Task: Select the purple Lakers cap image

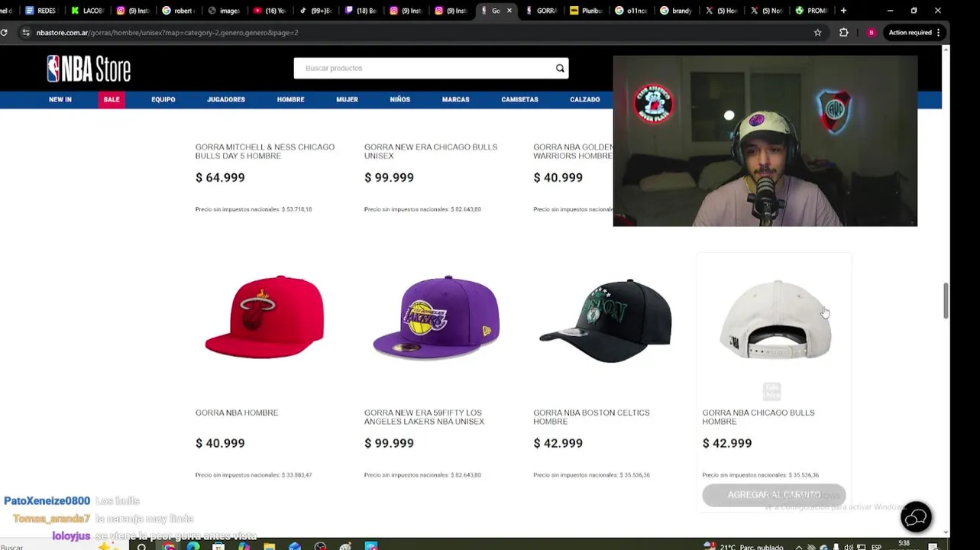Action: point(435,317)
